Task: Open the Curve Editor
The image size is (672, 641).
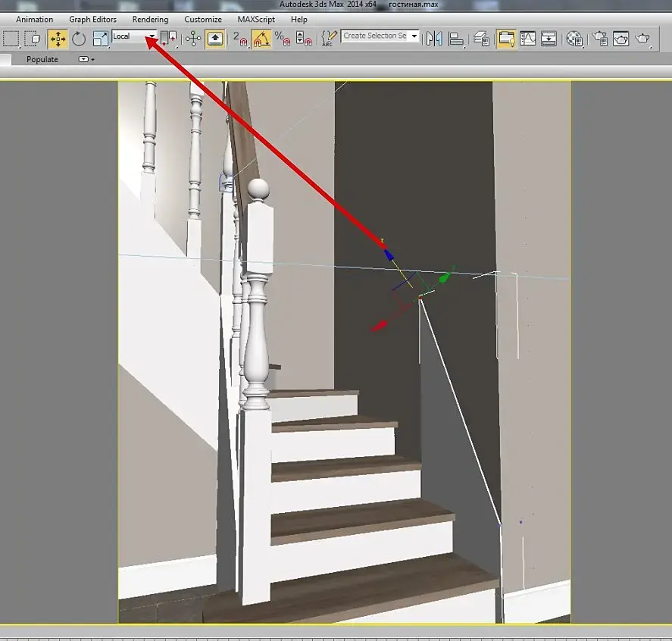Action: (527, 39)
